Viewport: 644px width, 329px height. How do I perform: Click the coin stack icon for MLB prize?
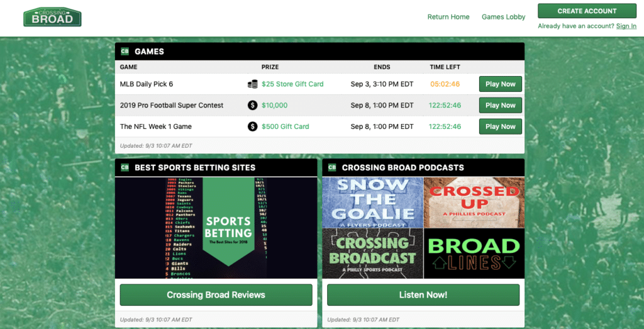click(252, 84)
